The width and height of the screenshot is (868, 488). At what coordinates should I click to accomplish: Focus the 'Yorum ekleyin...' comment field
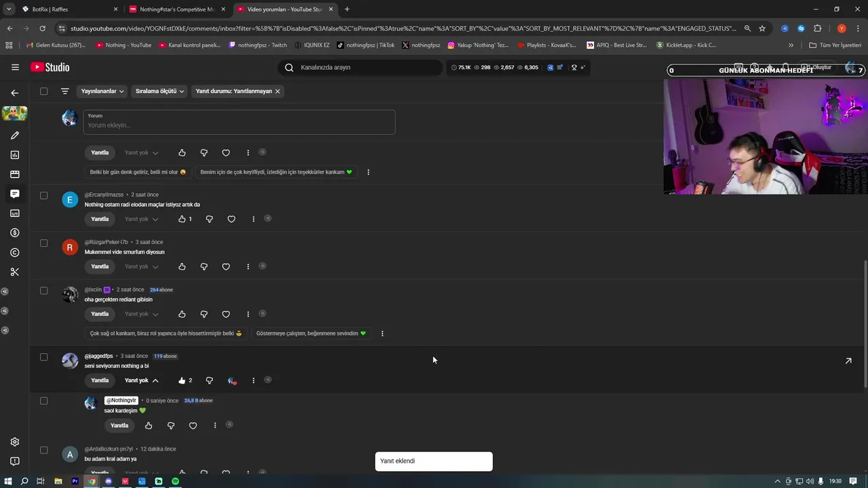239,123
